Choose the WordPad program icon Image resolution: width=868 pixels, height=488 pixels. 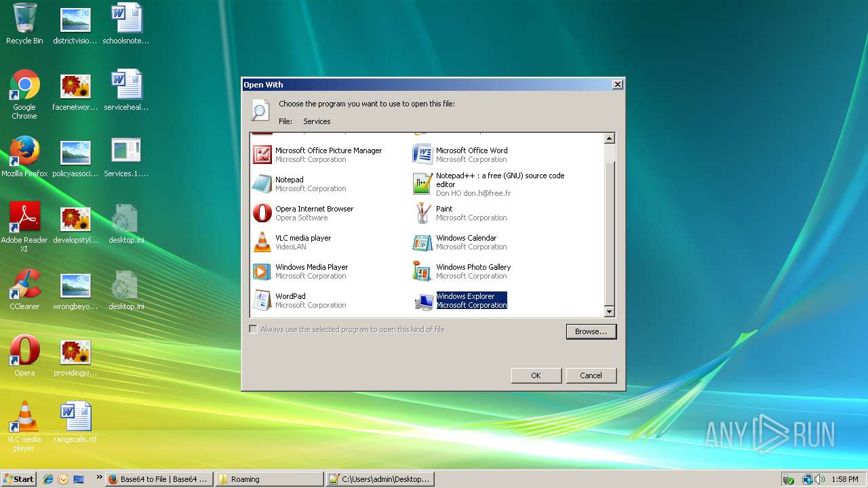(262, 300)
